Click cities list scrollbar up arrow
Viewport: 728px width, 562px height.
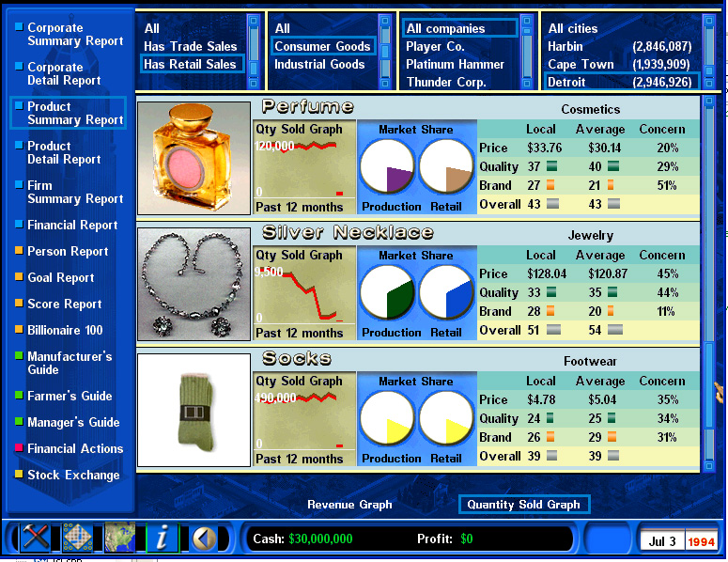tap(708, 21)
